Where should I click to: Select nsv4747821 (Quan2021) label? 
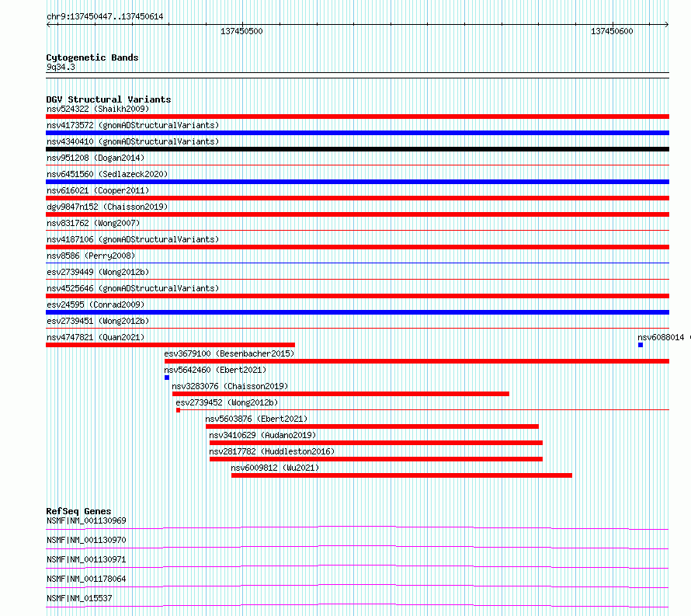[95, 337]
